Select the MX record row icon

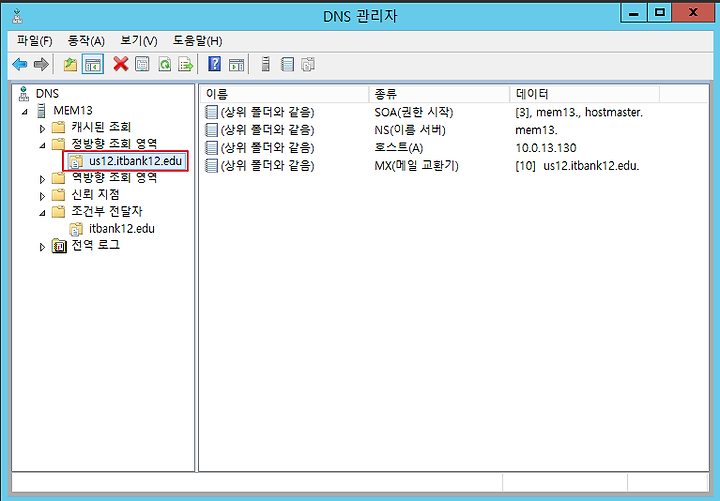(x=211, y=165)
